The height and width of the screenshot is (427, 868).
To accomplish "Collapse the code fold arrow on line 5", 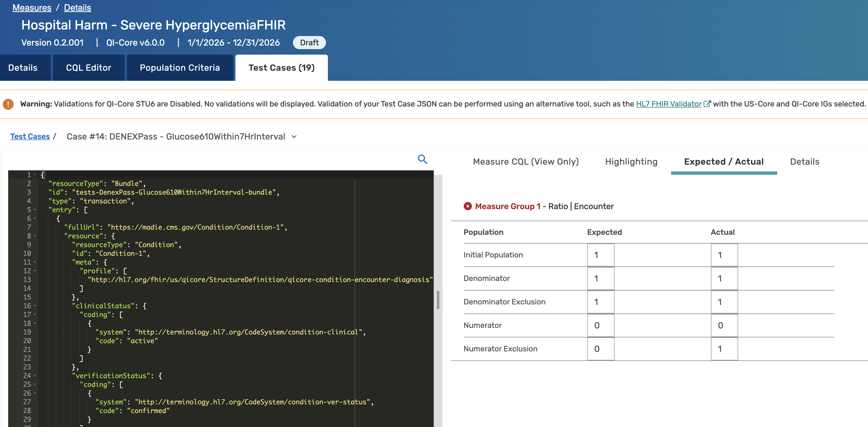I will tap(35, 210).
